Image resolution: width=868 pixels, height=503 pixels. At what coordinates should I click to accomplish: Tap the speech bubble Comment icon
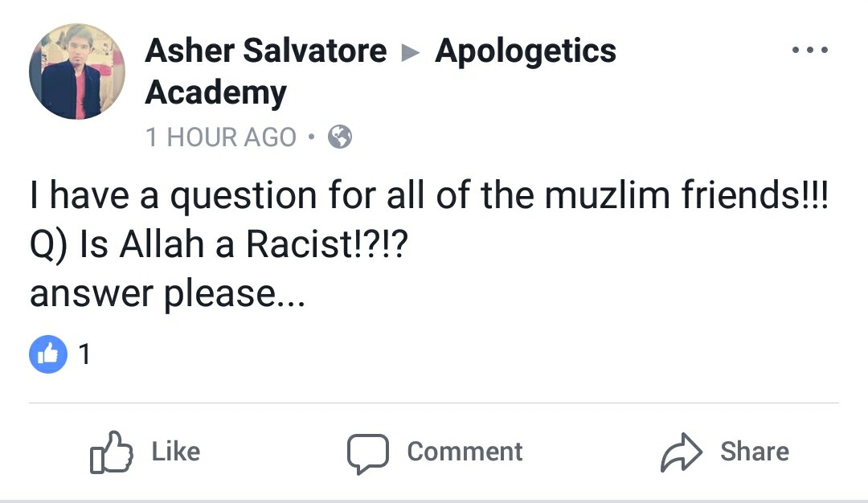pos(367,452)
